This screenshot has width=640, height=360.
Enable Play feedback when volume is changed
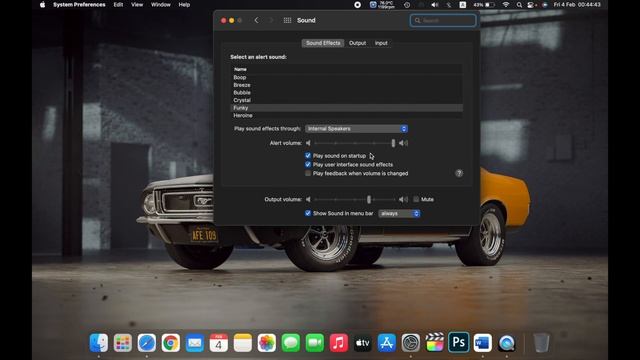click(x=308, y=173)
